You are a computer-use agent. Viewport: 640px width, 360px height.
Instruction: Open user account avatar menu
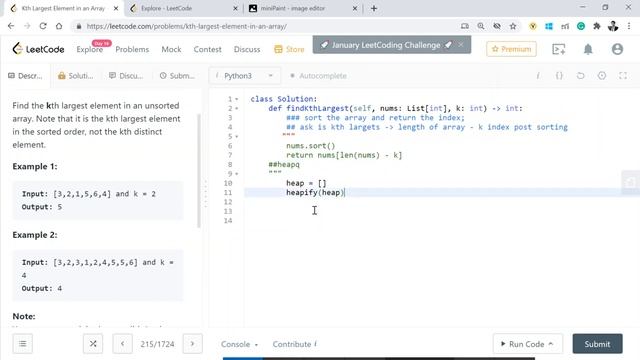617,49
